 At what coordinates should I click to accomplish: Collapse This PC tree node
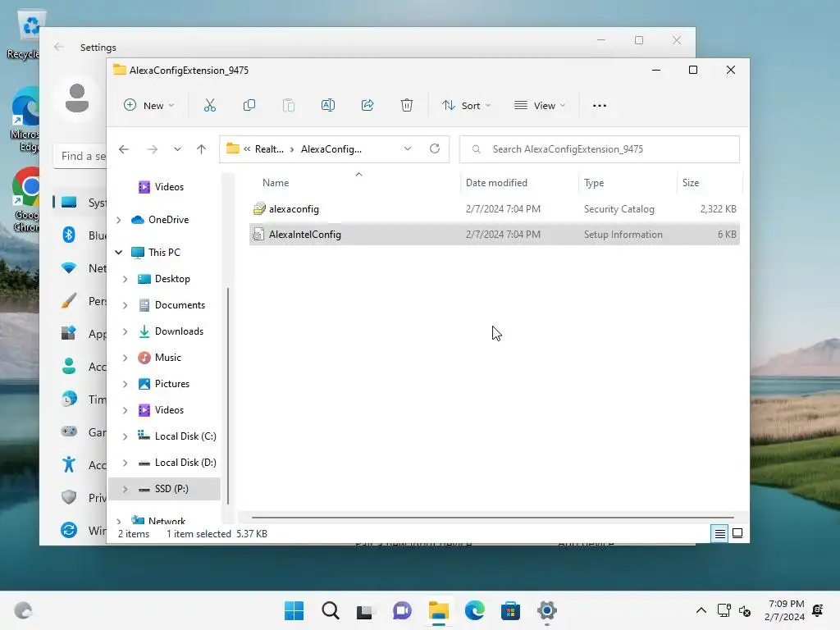coord(118,253)
